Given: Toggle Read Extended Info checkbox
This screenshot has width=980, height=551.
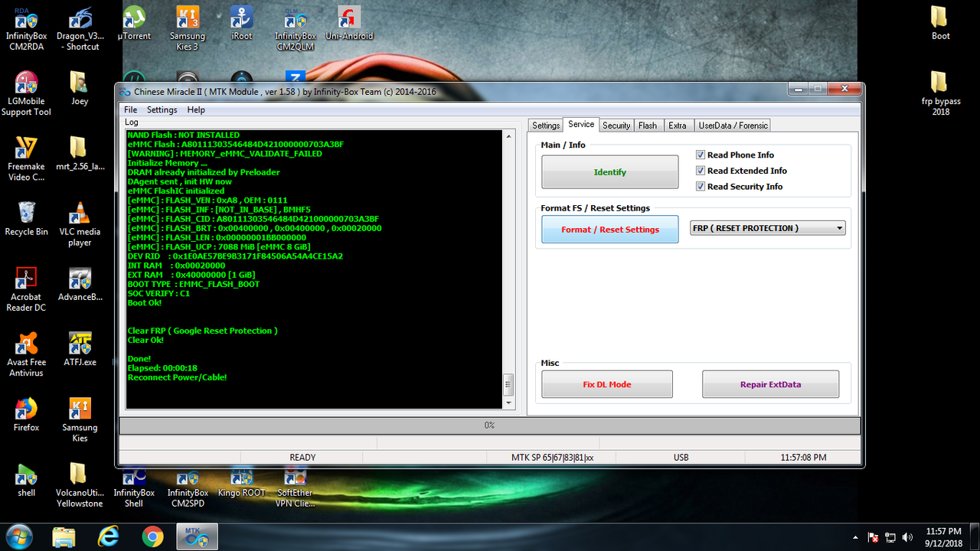Looking at the screenshot, I should click(x=701, y=171).
